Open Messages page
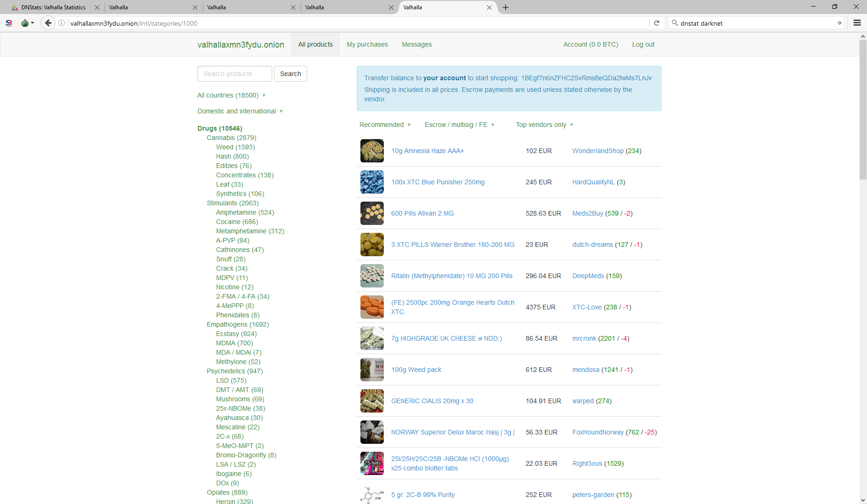Image resolution: width=867 pixels, height=504 pixels. 417,44
